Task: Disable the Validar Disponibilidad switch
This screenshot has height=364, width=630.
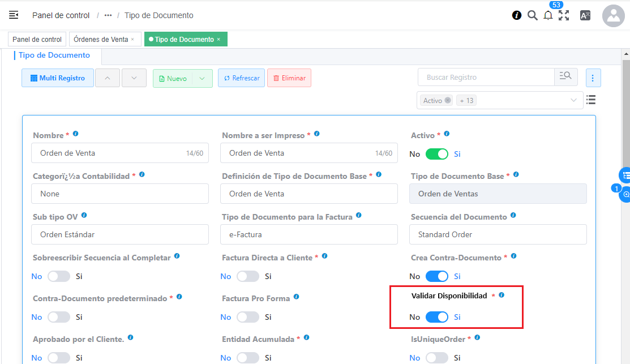Action: coord(436,317)
